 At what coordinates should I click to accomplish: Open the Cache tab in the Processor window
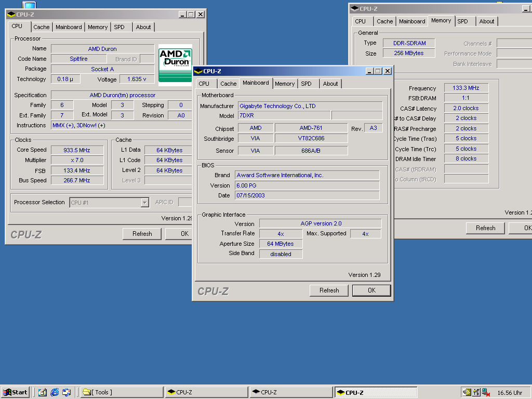[42, 27]
